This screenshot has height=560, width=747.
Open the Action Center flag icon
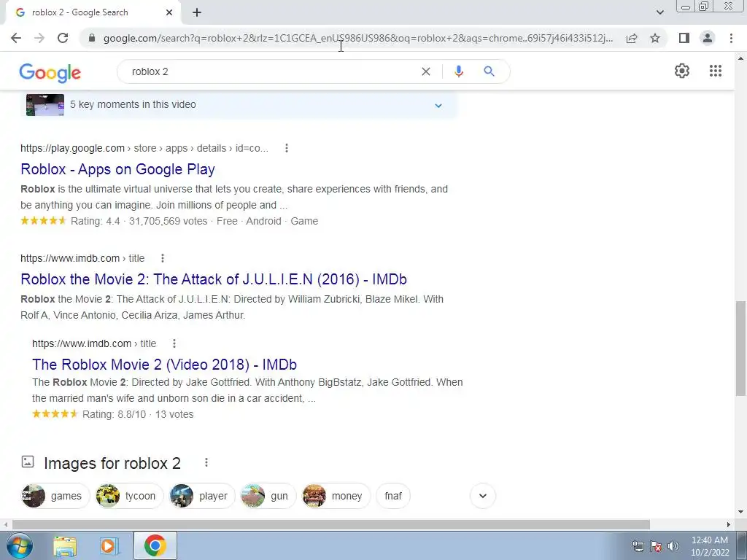click(x=656, y=546)
